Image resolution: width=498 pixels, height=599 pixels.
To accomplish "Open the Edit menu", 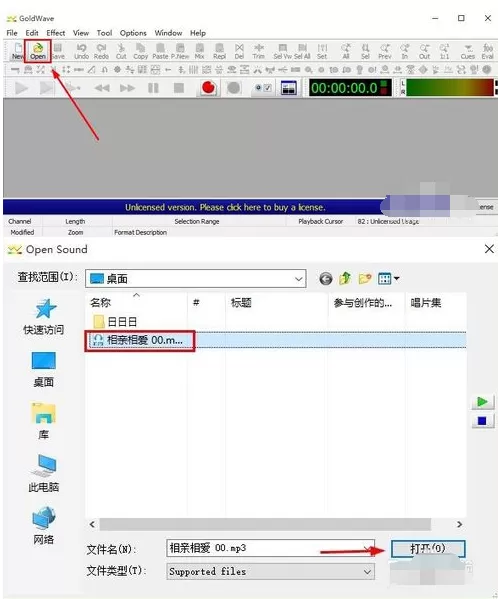I will pos(32,33).
